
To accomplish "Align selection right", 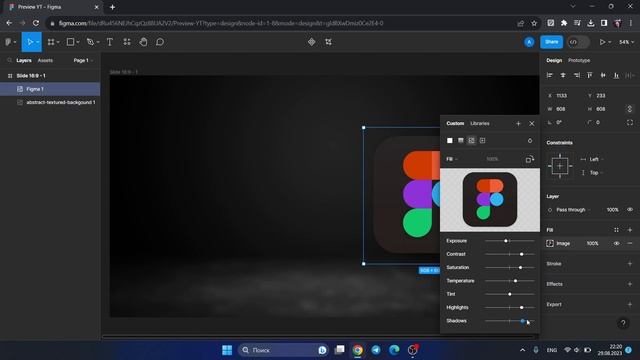I will tap(576, 75).
